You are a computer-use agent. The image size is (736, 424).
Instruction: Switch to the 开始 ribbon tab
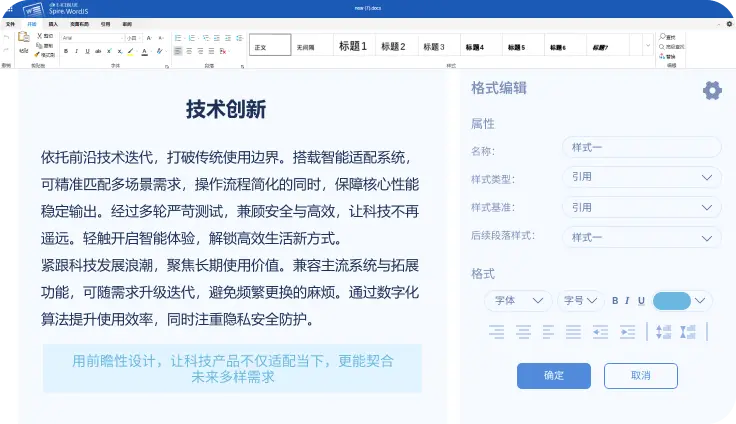[x=32, y=24]
